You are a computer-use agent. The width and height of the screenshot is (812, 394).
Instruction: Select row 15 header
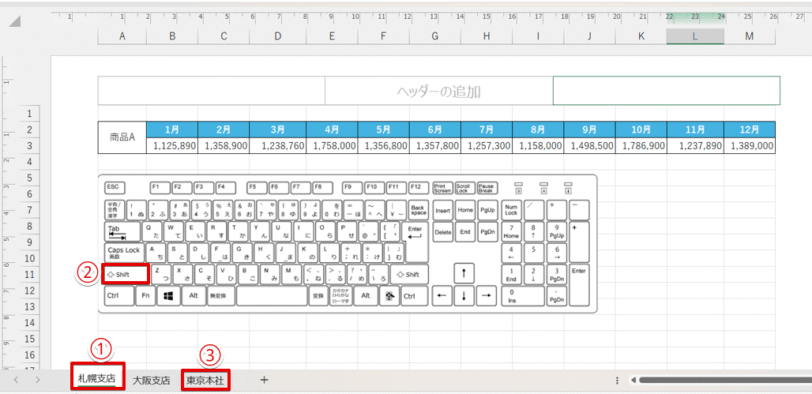pos(30,339)
